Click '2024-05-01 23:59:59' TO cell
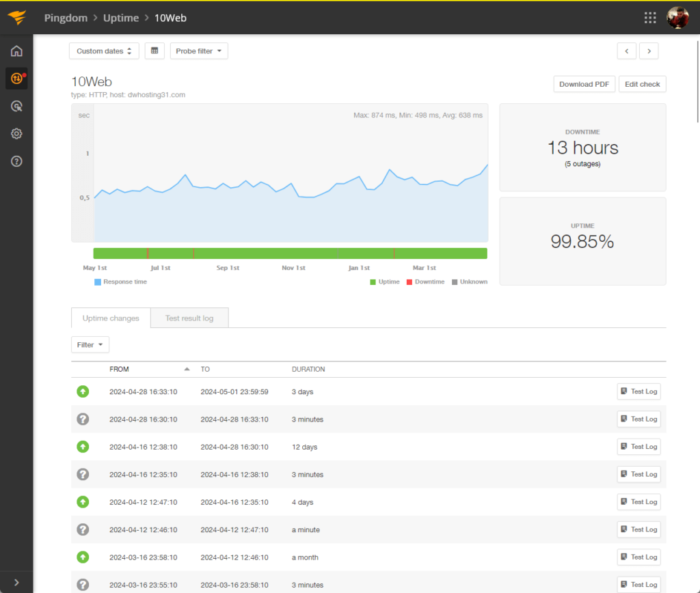The height and width of the screenshot is (593, 700). 234,391
